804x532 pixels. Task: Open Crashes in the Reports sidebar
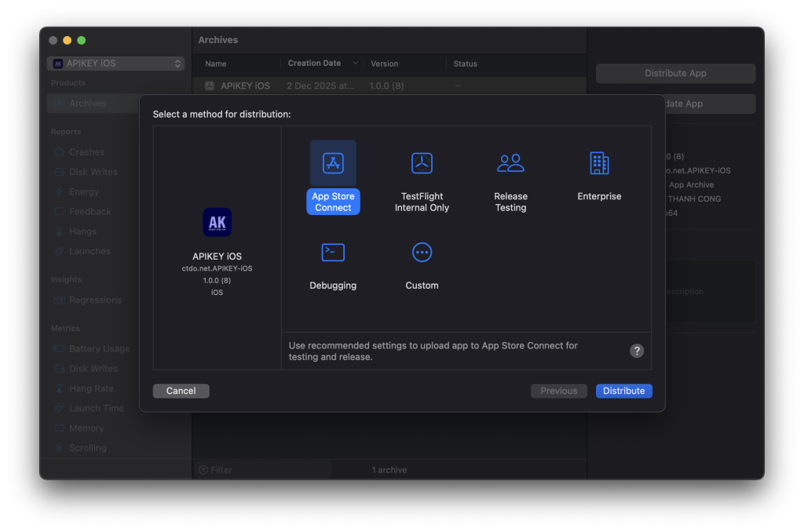click(x=86, y=152)
